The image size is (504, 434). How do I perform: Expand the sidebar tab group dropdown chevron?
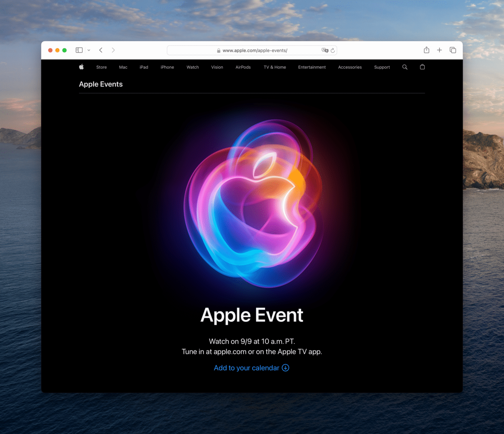[x=89, y=50]
